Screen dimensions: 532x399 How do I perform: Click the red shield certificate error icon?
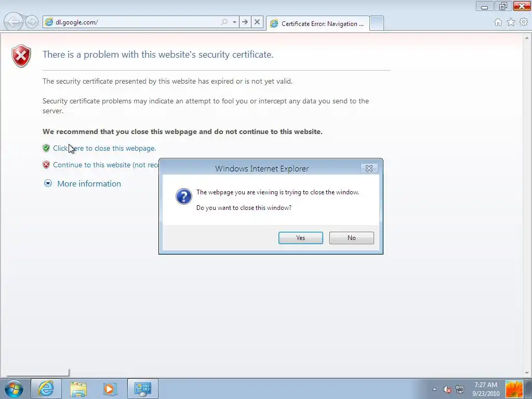pyautogui.click(x=21, y=56)
